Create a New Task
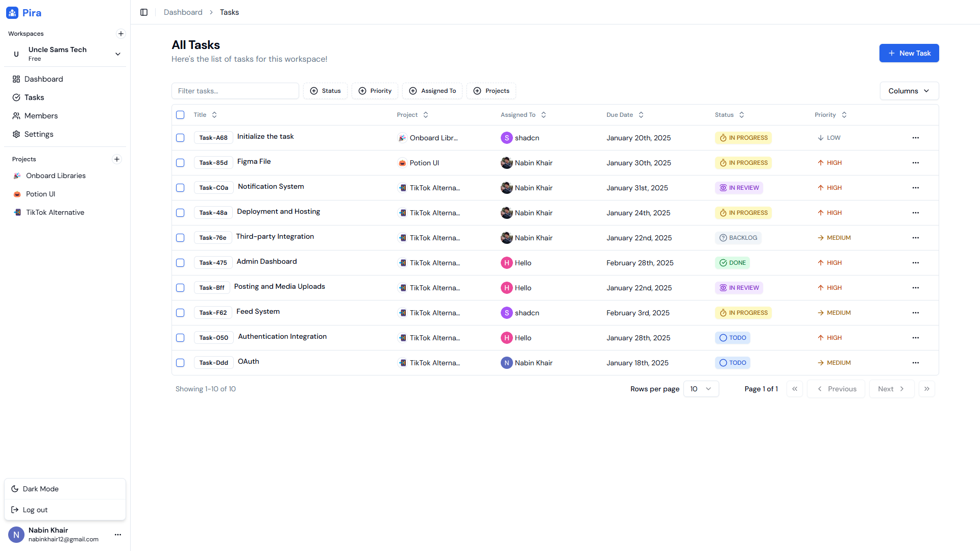 click(909, 53)
